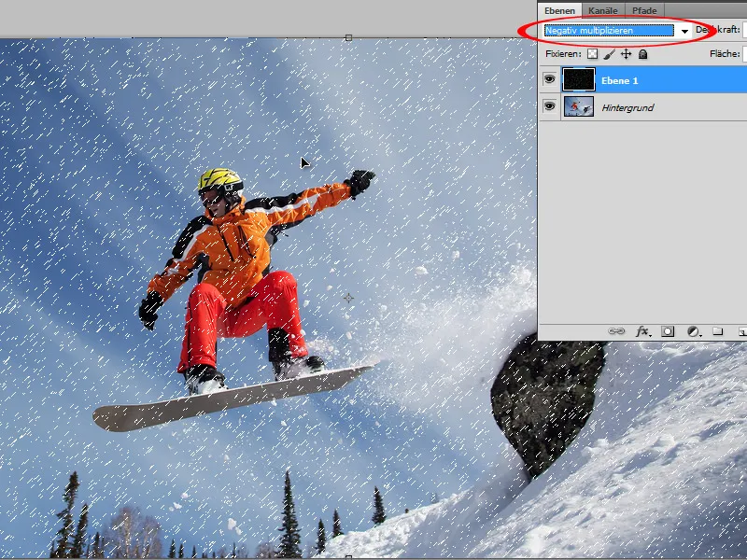
Task: Enable lock transparent pixels for Ebene 1
Action: click(593, 54)
